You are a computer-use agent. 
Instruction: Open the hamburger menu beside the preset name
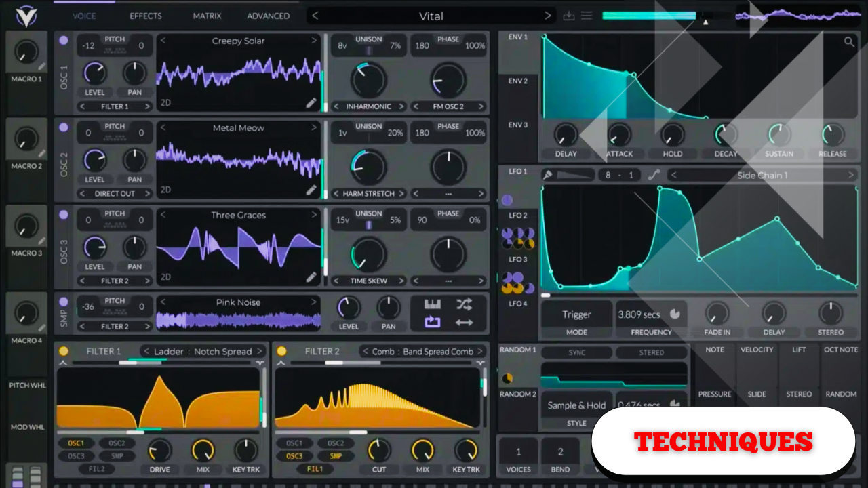[587, 16]
